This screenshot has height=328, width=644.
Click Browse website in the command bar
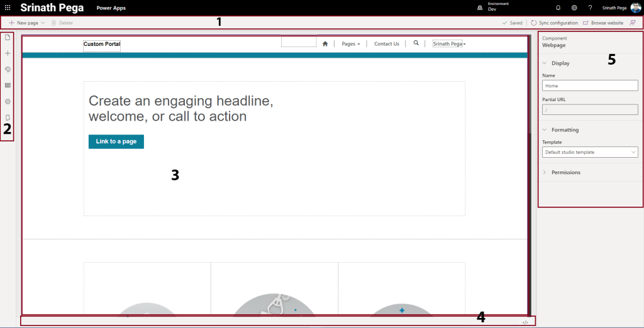pos(602,23)
